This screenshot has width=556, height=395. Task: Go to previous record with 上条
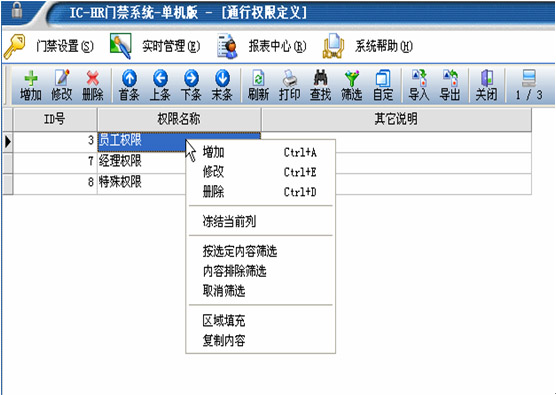point(160,85)
